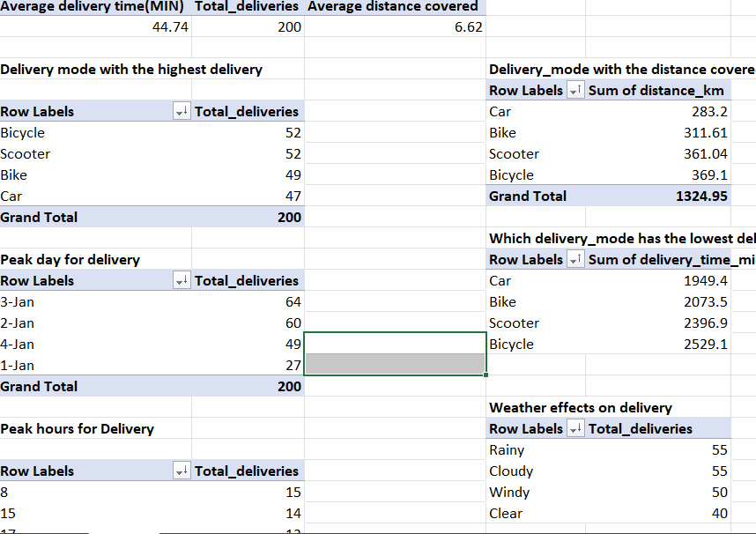The height and width of the screenshot is (534, 756).
Task: Click the 'Weather effects on delivery' heading
Action: (581, 408)
